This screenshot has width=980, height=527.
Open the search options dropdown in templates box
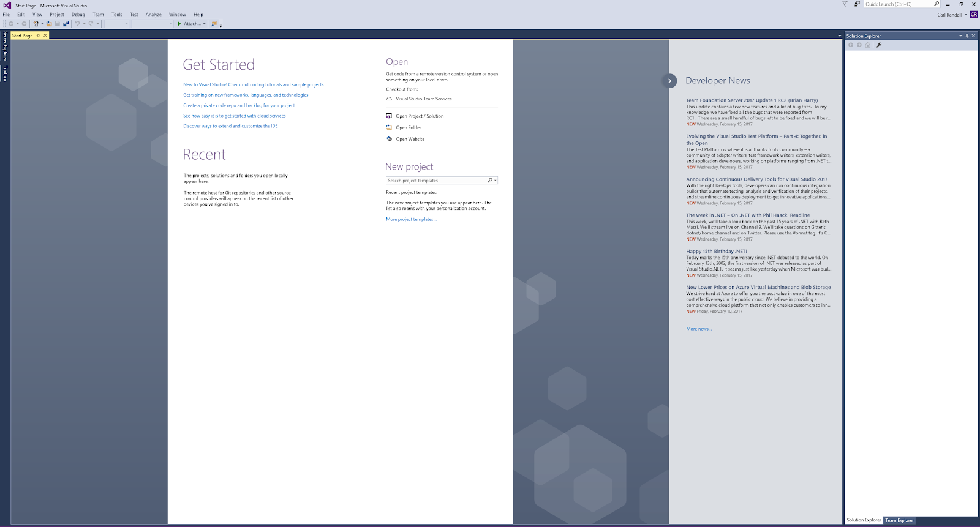point(496,180)
